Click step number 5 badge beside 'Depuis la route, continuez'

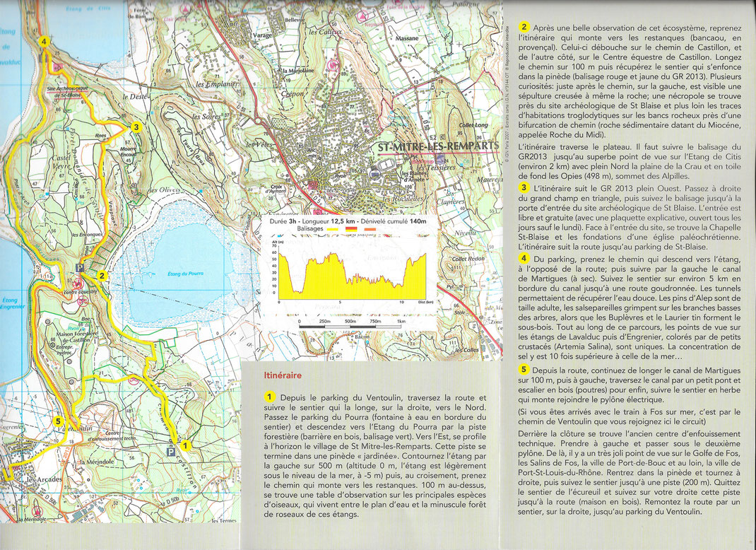pyautogui.click(x=524, y=370)
